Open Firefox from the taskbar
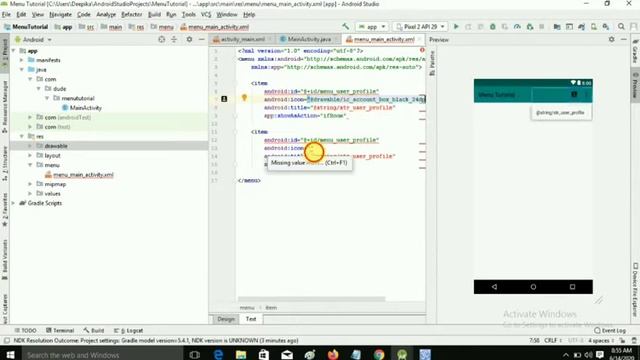This screenshot has height=360, width=640. [x=333, y=354]
